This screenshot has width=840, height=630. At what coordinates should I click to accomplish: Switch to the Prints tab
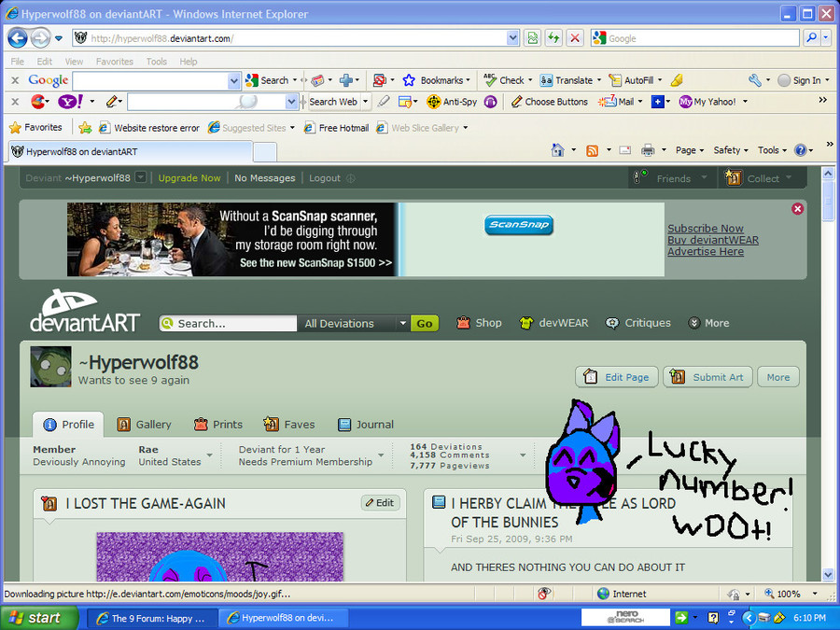218,425
